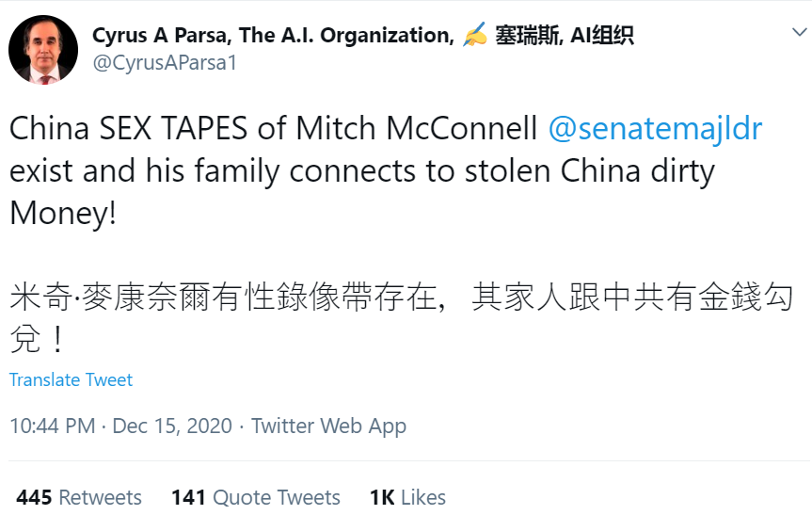Open the Twitter Web App source link
Image resolution: width=812 pixels, height=515 pixels.
coord(328,426)
